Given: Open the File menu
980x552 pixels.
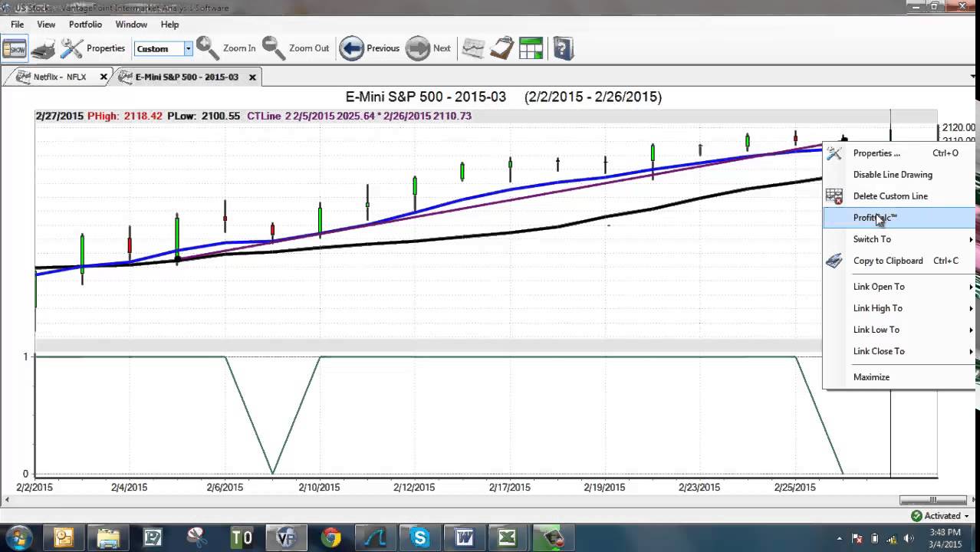Looking at the screenshot, I should pyautogui.click(x=17, y=25).
